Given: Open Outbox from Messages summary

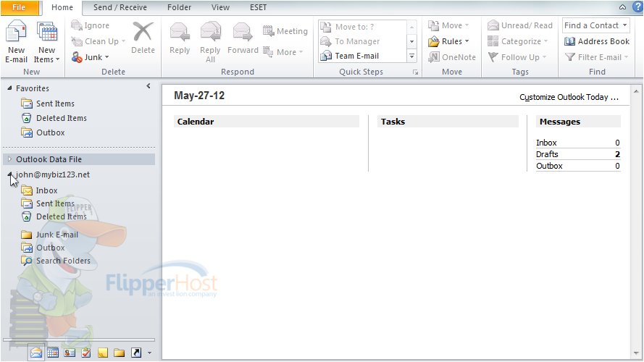Looking at the screenshot, I should [549, 166].
